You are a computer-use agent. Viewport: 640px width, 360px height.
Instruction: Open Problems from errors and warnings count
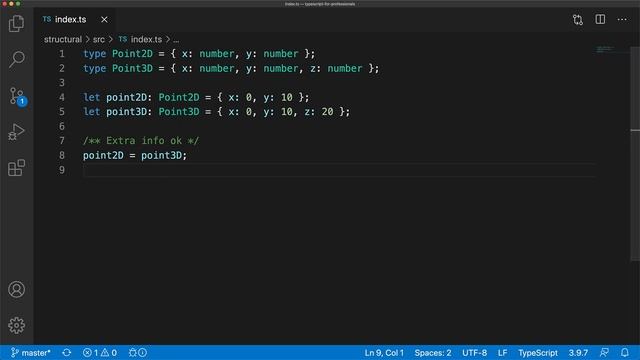[x=100, y=353]
